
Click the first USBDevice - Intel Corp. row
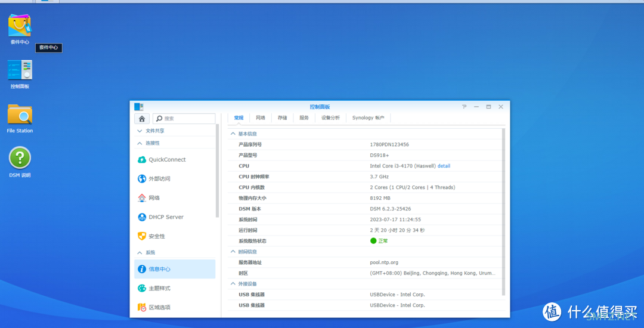point(366,295)
